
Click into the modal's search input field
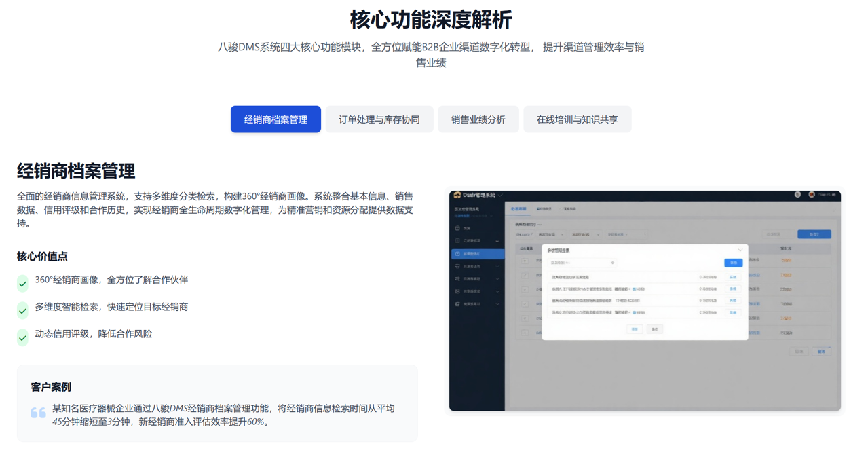pyautogui.click(x=578, y=263)
